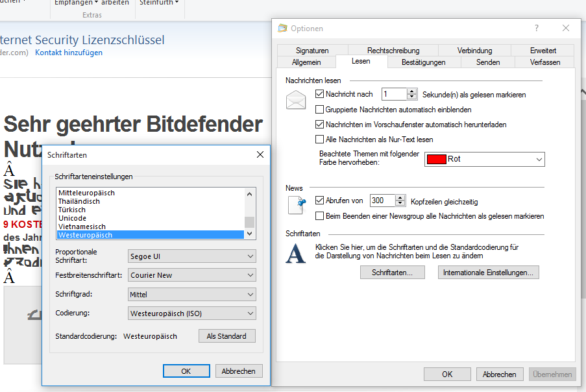586x392 pixels.
Task: Click the seconds input field showing 1
Action: point(395,94)
